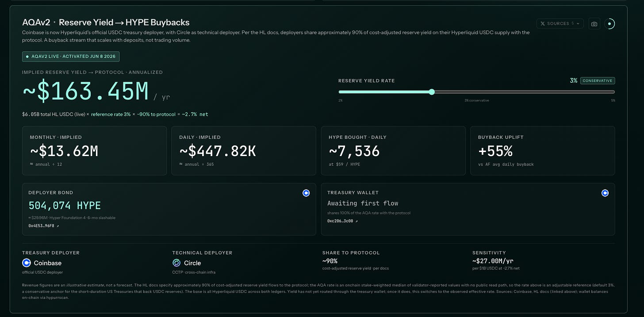Select the Daily Implied stat card
Image resolution: width=644 pixels, height=317 pixels.
tap(244, 151)
